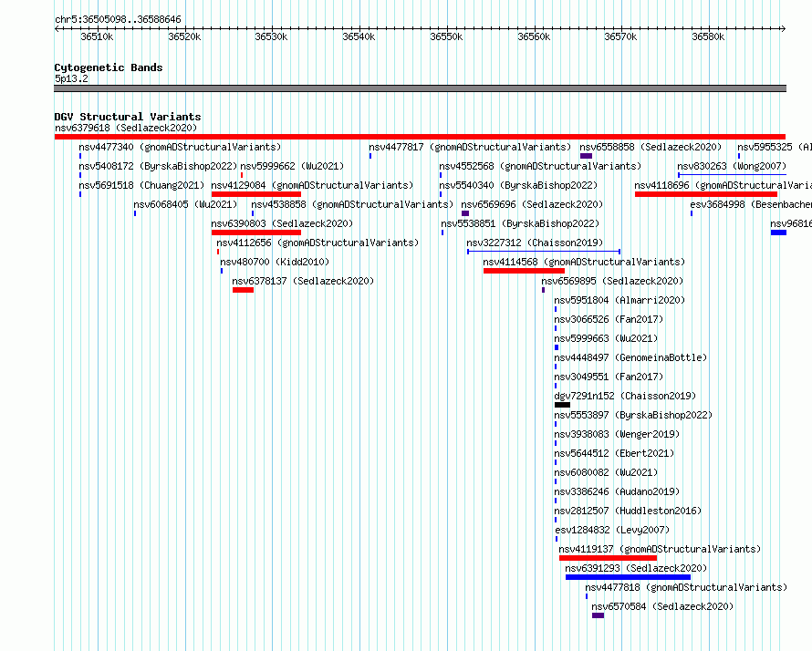Click nsv5999662 (Wu2021) label
Image resolution: width=812 pixels, height=651 pixels.
292,166
